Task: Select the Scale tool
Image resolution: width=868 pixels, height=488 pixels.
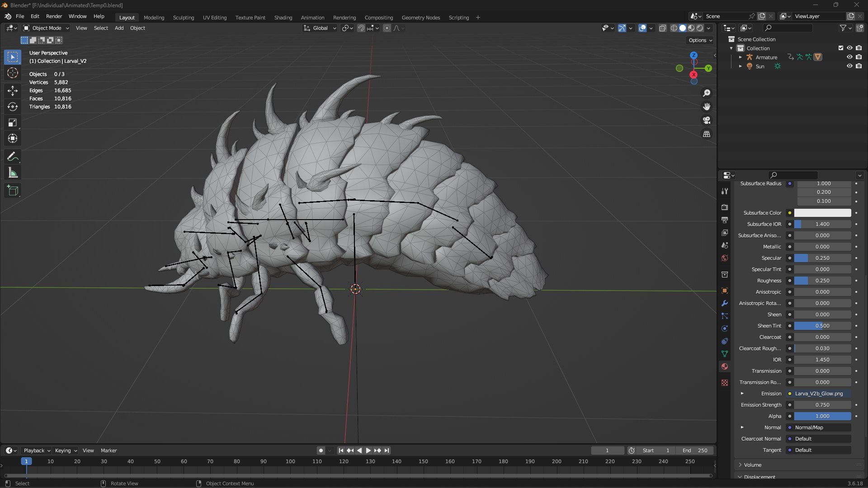Action: 13,122
